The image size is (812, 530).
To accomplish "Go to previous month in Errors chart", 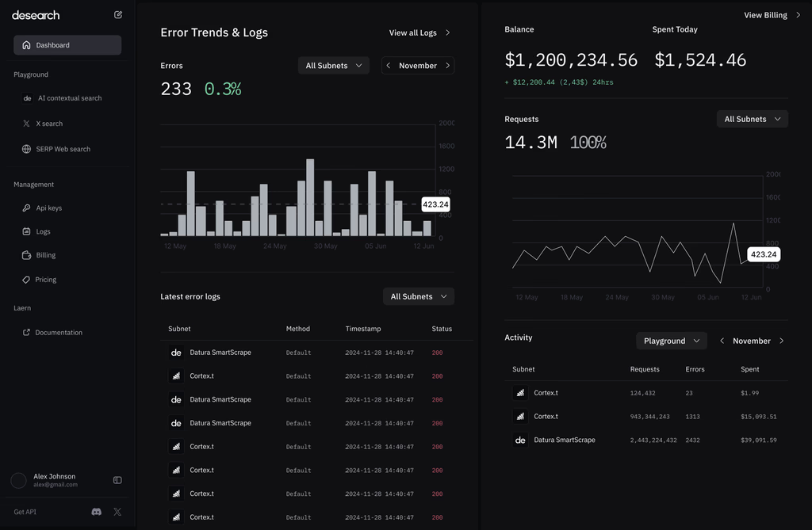I will click(x=389, y=66).
